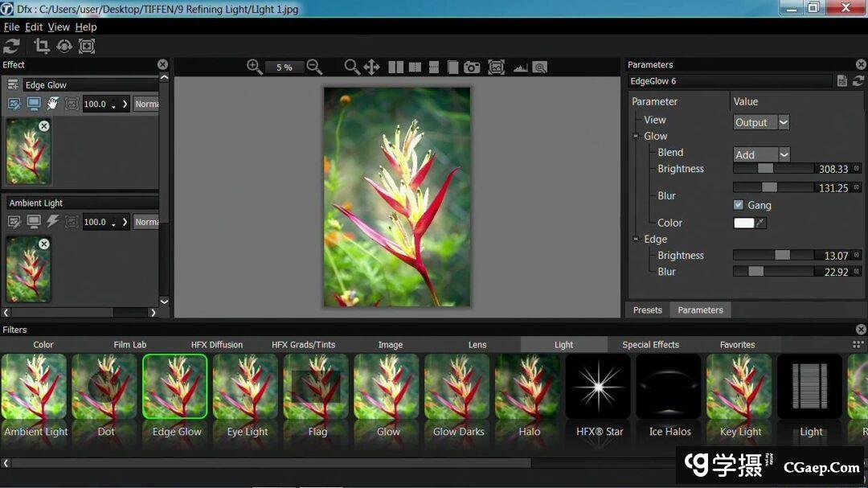Remove the Edge Glow layer thumbnail with X
Viewport: 868px width, 488px height.
coord(44,125)
